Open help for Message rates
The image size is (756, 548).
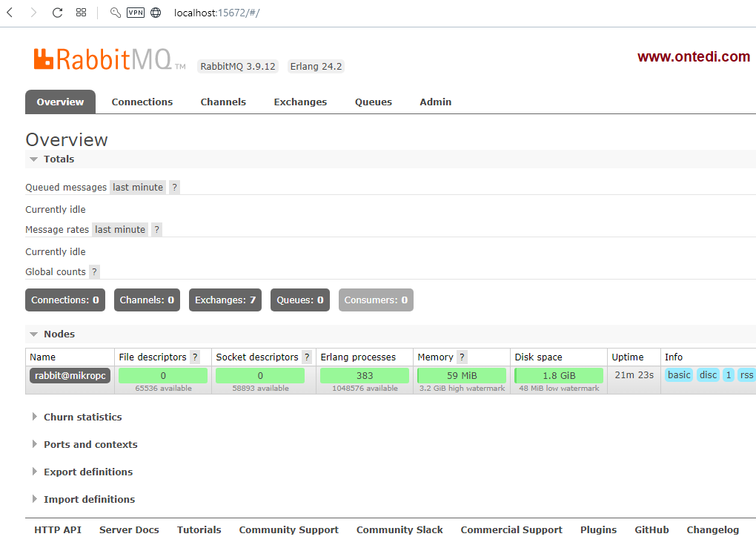(x=156, y=230)
